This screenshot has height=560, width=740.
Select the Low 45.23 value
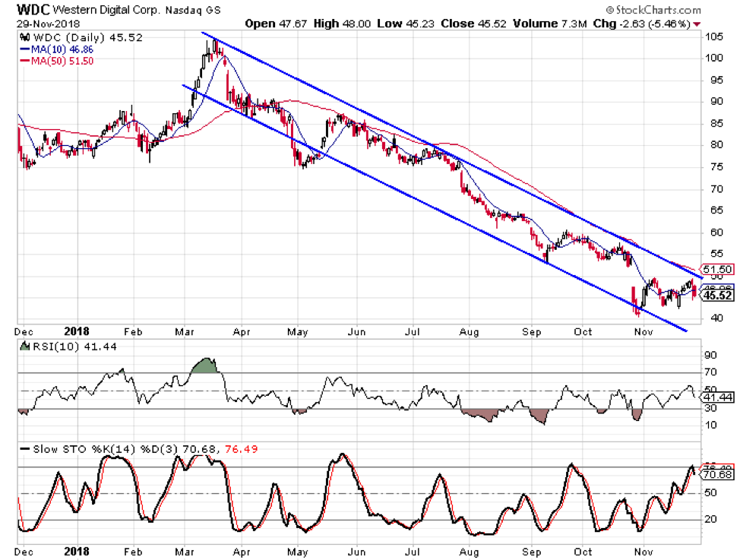(x=406, y=24)
